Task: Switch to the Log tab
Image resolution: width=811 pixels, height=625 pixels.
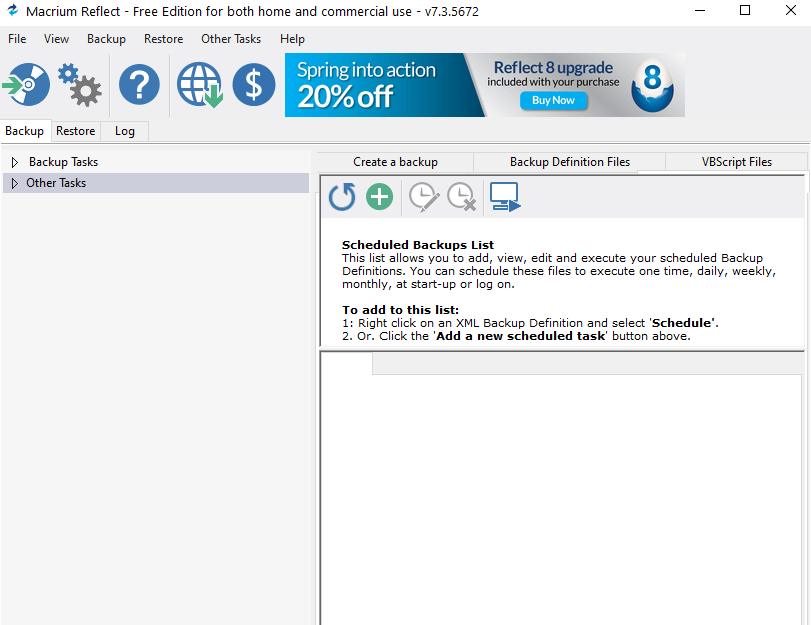Action: 125,131
